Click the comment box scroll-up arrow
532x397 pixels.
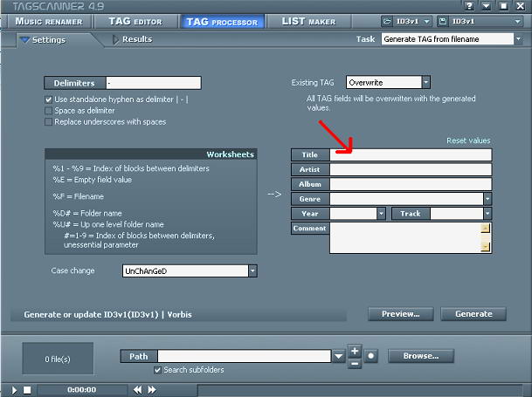pos(485,228)
